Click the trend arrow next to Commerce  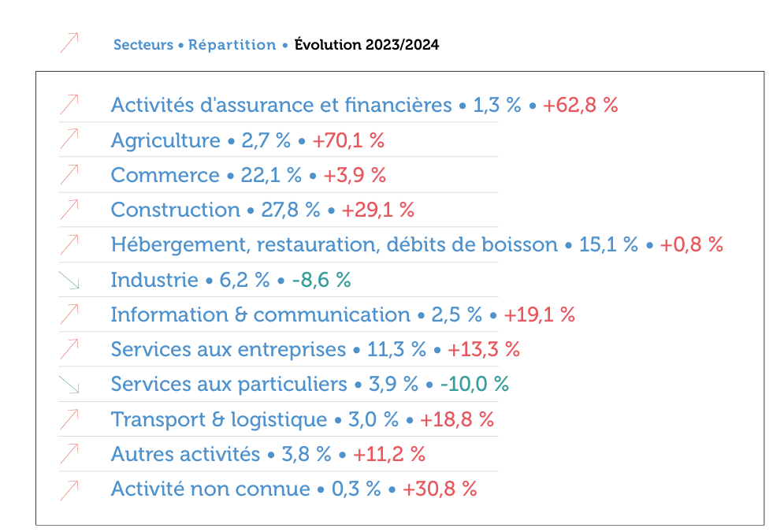[x=69, y=174]
